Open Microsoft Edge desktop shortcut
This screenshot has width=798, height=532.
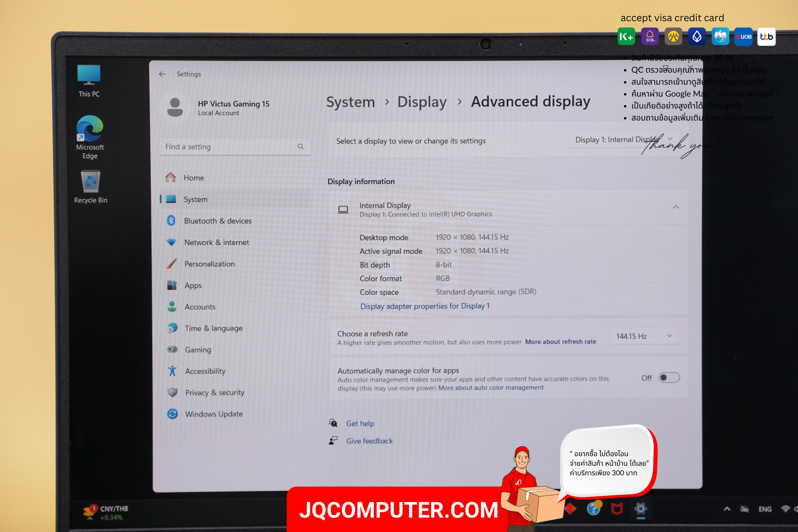90,137
